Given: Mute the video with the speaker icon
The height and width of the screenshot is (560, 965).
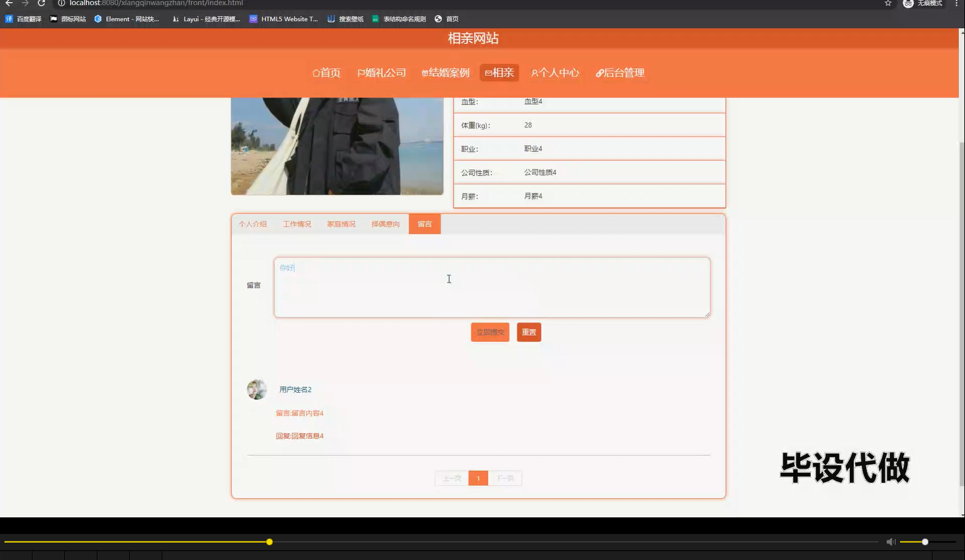Looking at the screenshot, I should (x=891, y=542).
